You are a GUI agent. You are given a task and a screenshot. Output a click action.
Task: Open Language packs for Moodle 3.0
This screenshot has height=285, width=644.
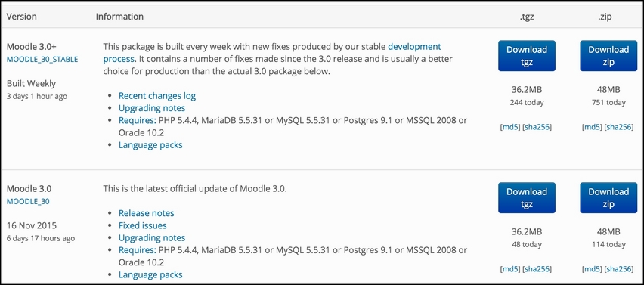coord(150,274)
